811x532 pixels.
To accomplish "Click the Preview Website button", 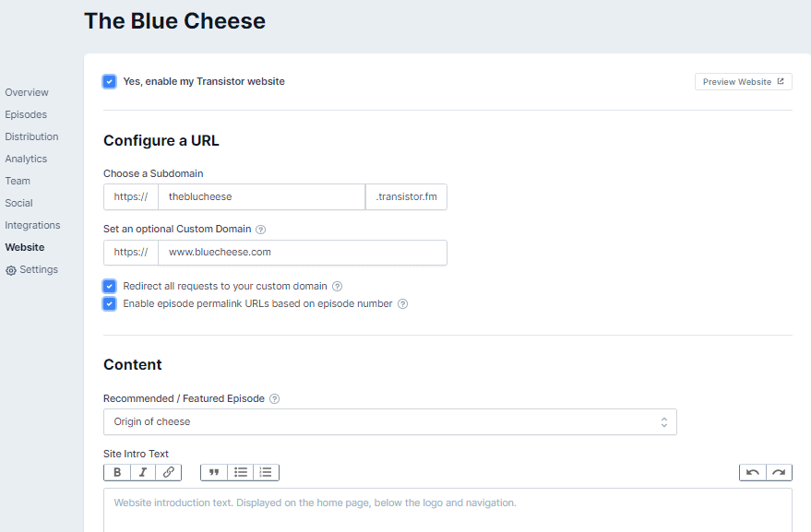I will pyautogui.click(x=744, y=82).
